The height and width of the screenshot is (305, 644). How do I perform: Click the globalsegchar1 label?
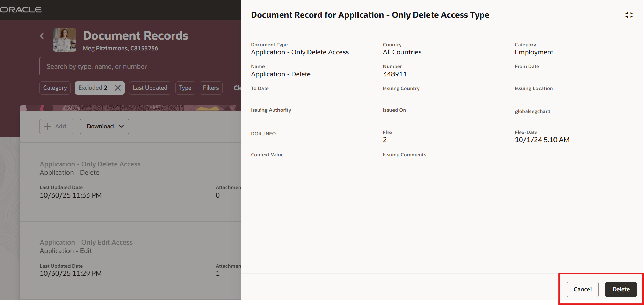(533, 111)
